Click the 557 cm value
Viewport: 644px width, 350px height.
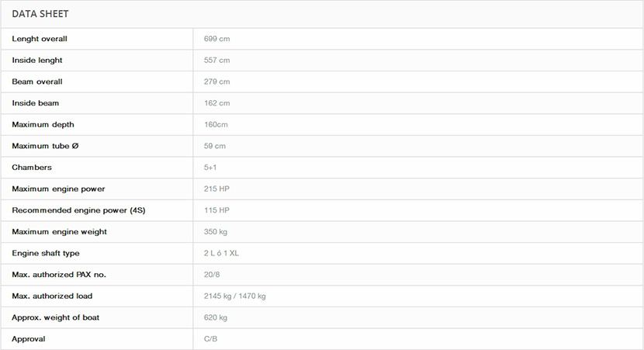pyautogui.click(x=216, y=61)
